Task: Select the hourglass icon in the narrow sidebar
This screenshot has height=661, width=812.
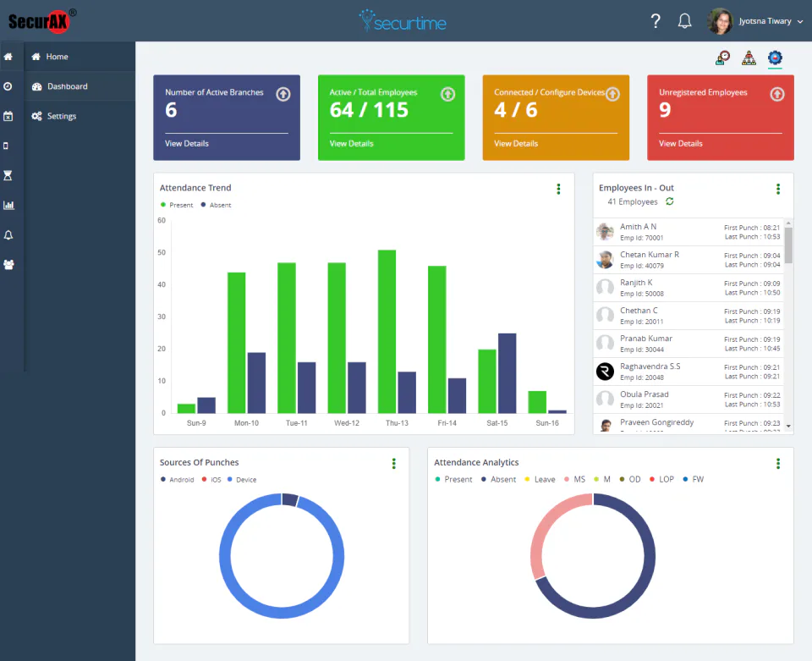Action: 8,175
